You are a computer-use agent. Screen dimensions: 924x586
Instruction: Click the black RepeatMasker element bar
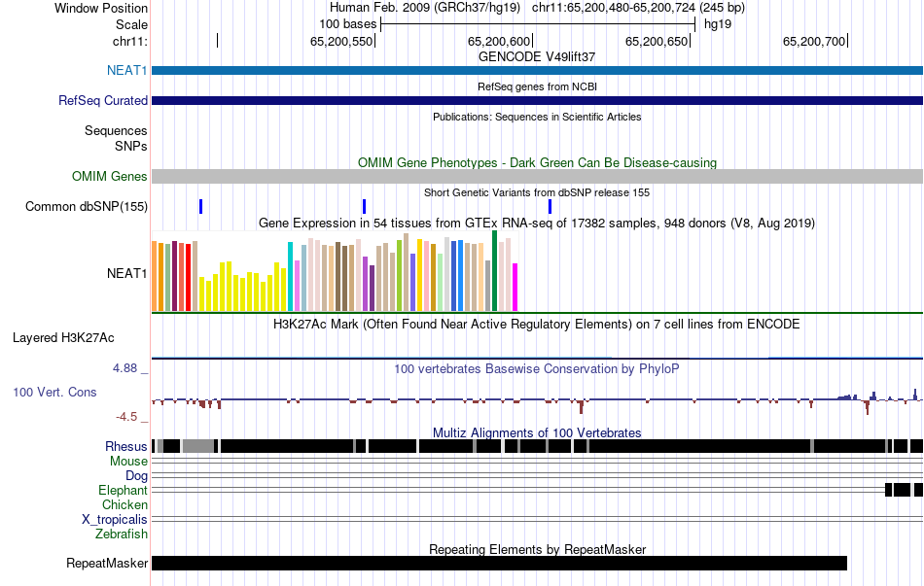[x=499, y=563]
